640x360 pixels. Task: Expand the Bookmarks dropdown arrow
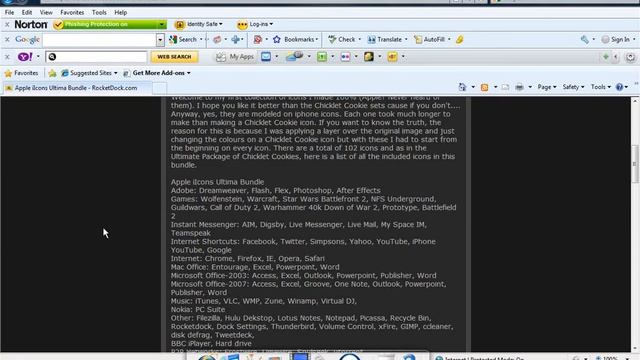(317, 40)
